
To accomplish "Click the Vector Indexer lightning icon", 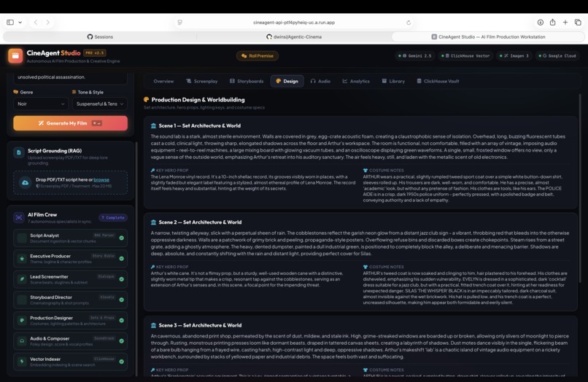I will (22, 362).
